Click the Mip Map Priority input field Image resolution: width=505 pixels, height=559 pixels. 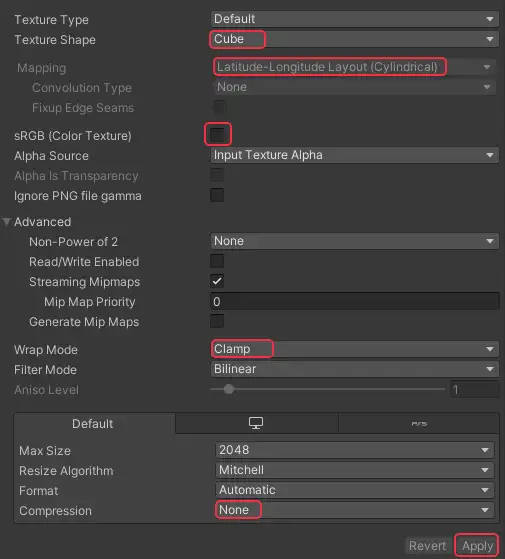[355, 302]
